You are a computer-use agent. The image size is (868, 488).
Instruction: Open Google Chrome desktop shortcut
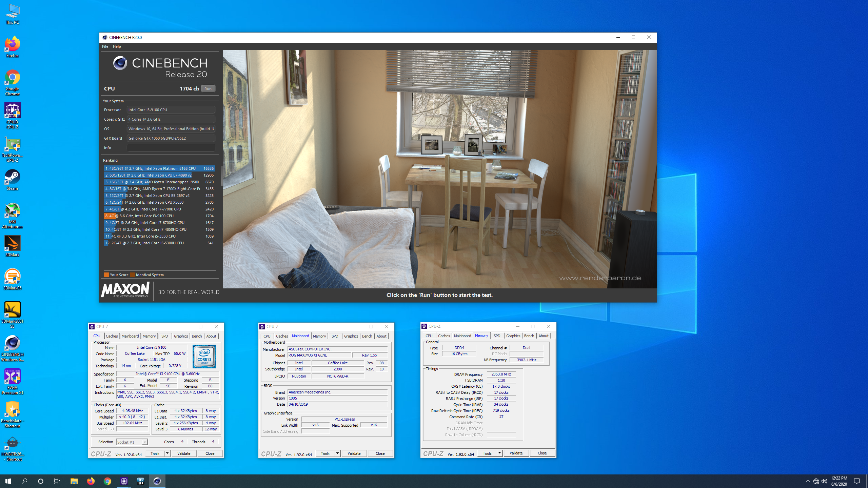point(12,83)
